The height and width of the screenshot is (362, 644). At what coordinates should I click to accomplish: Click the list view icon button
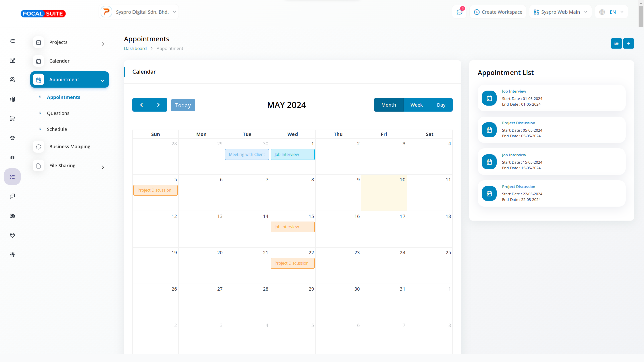pyautogui.click(x=616, y=44)
